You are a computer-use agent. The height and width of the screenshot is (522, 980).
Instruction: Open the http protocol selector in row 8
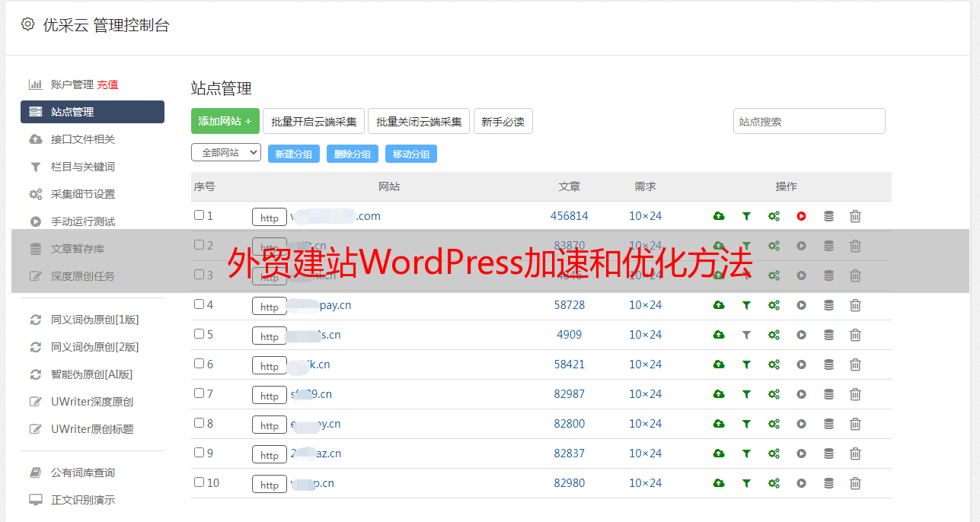pyautogui.click(x=270, y=425)
